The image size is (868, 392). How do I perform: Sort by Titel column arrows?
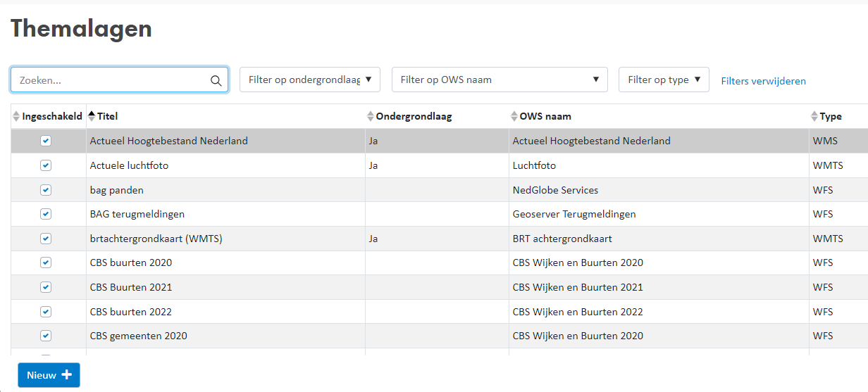pyautogui.click(x=92, y=116)
